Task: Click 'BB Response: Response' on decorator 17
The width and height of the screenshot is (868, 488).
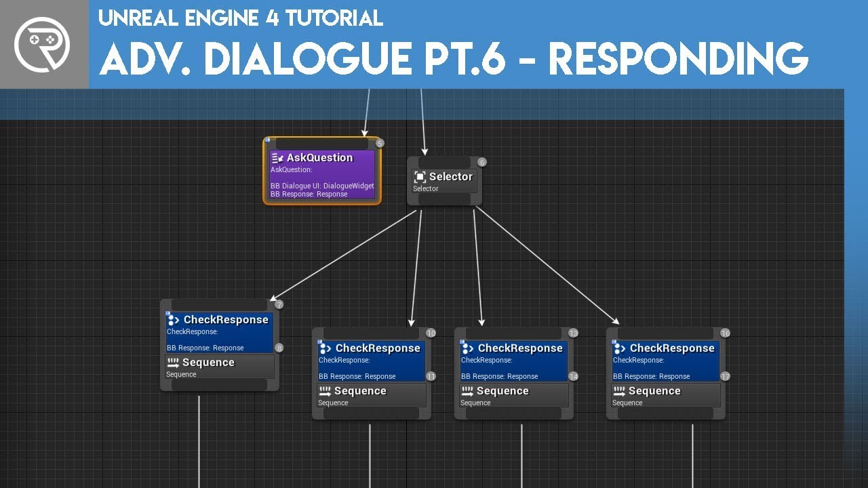Action: coord(651,376)
